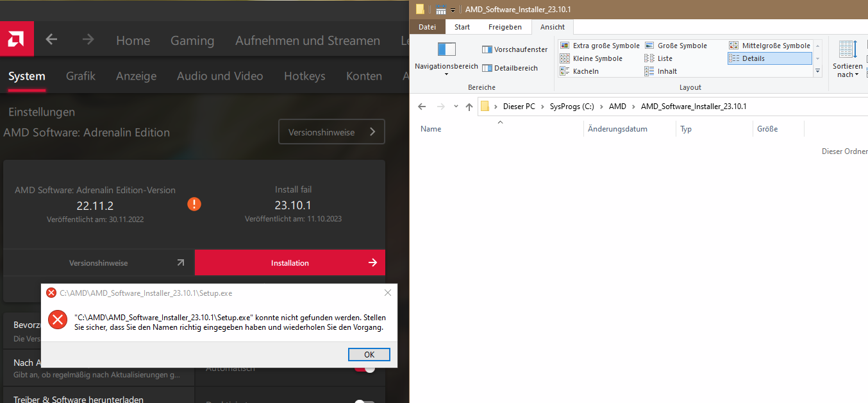This screenshot has height=403, width=868.
Task: Click folder icon in the address bar
Action: tap(485, 107)
